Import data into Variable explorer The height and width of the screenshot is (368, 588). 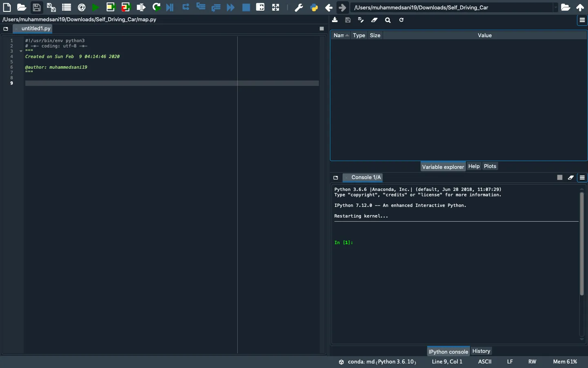point(335,20)
